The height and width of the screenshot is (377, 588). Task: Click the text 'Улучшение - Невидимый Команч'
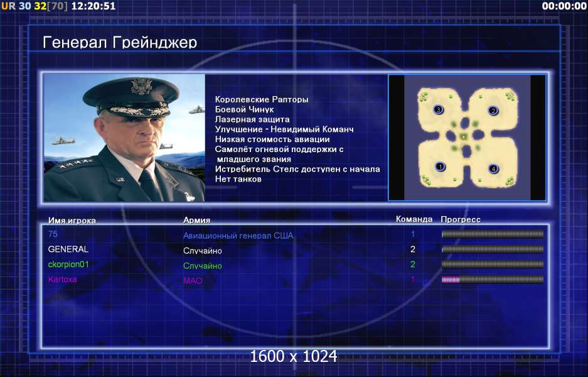284,129
